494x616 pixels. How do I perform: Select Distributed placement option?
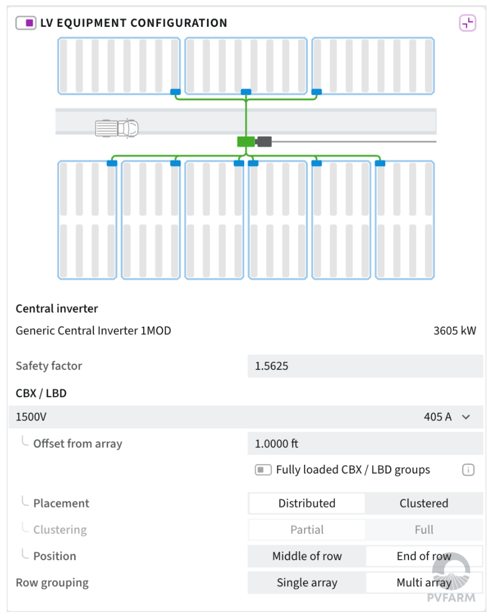point(307,503)
